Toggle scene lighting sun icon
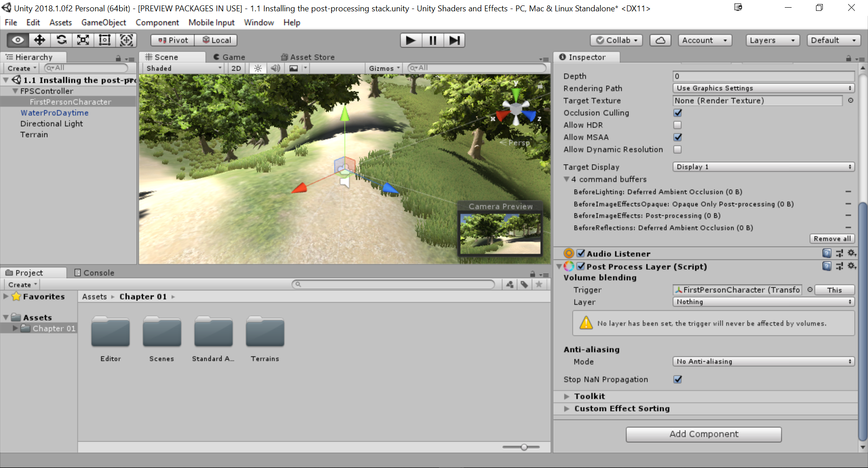The image size is (868, 468). coord(258,68)
